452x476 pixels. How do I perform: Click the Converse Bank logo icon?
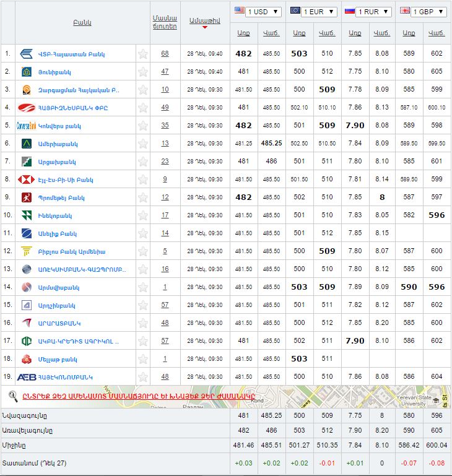pyautogui.click(x=27, y=126)
